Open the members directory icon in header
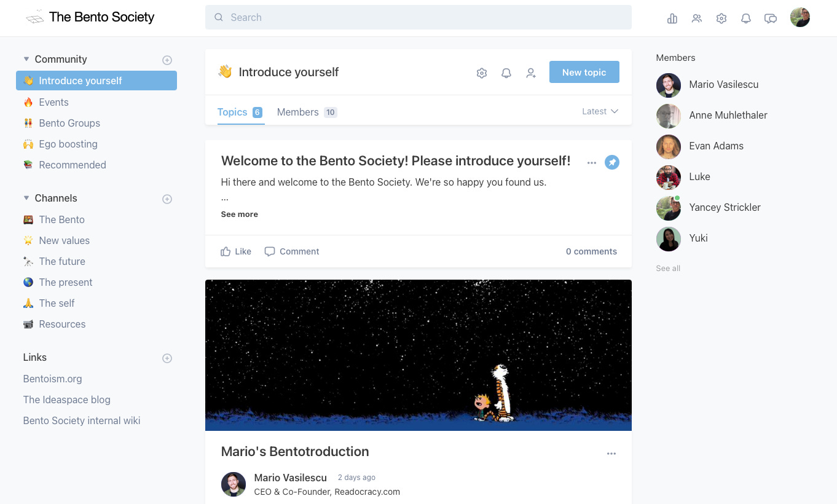 (x=697, y=18)
